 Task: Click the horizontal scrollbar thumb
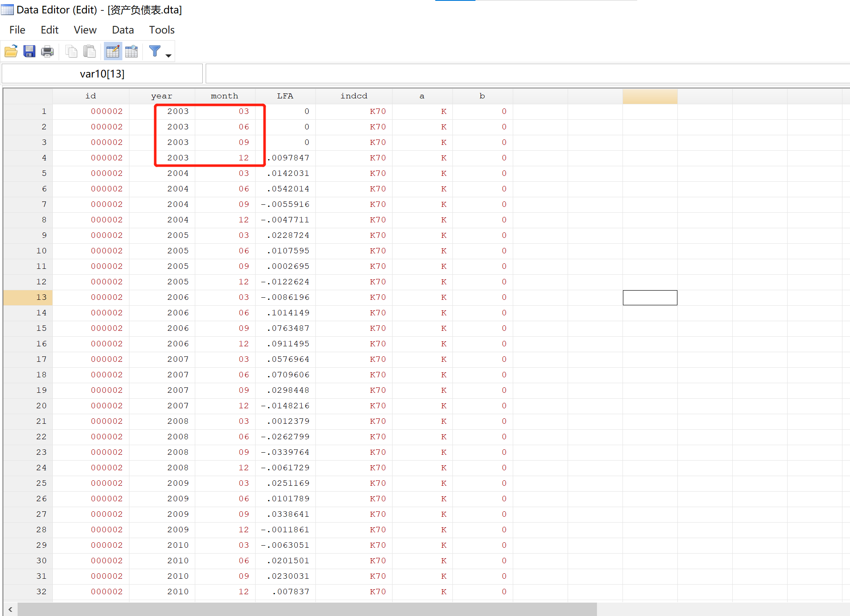307,609
